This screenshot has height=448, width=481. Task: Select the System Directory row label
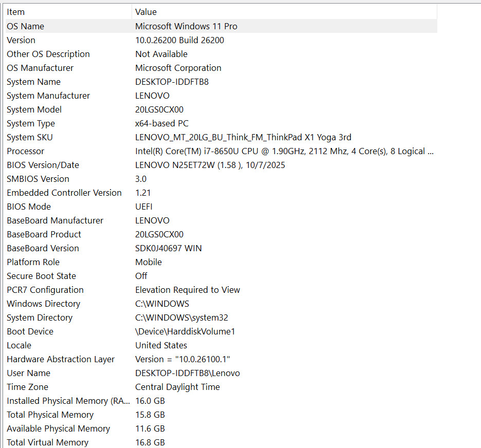(40, 318)
